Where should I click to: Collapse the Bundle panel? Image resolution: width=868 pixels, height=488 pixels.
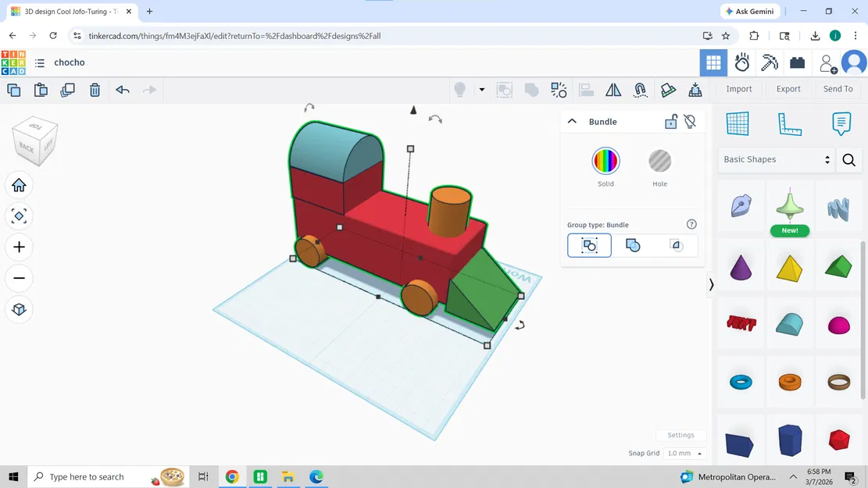[572, 121]
